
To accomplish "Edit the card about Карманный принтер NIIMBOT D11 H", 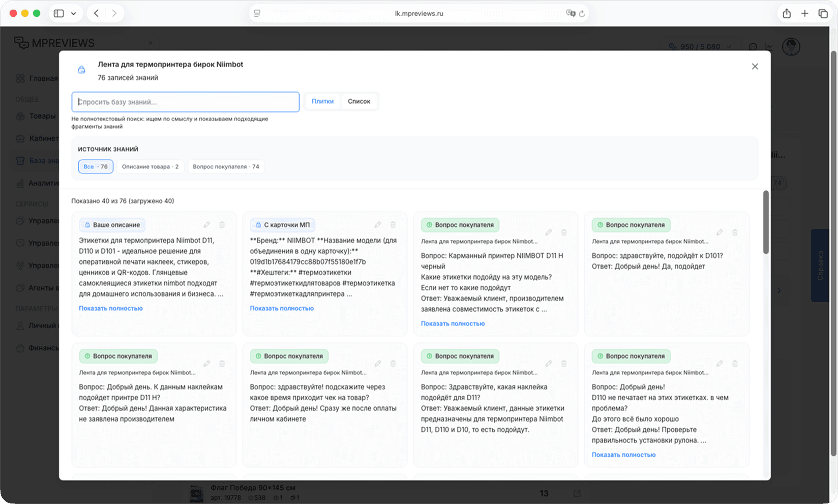I will point(549,232).
